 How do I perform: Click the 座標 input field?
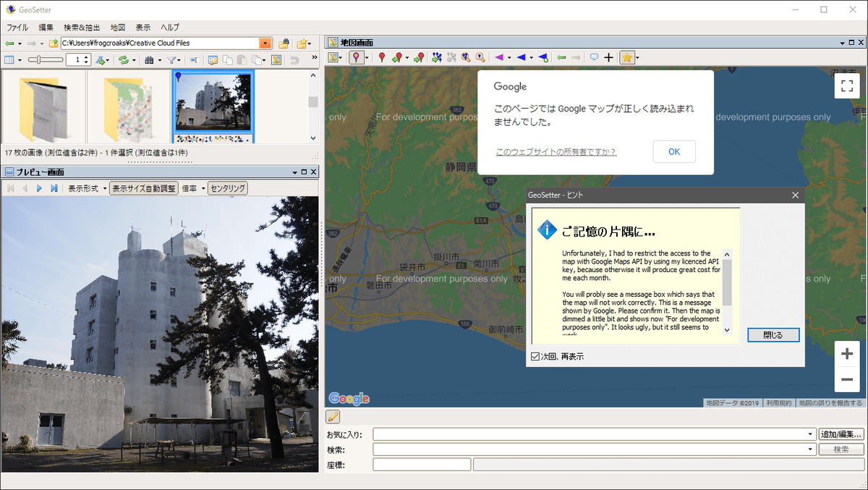[422, 465]
